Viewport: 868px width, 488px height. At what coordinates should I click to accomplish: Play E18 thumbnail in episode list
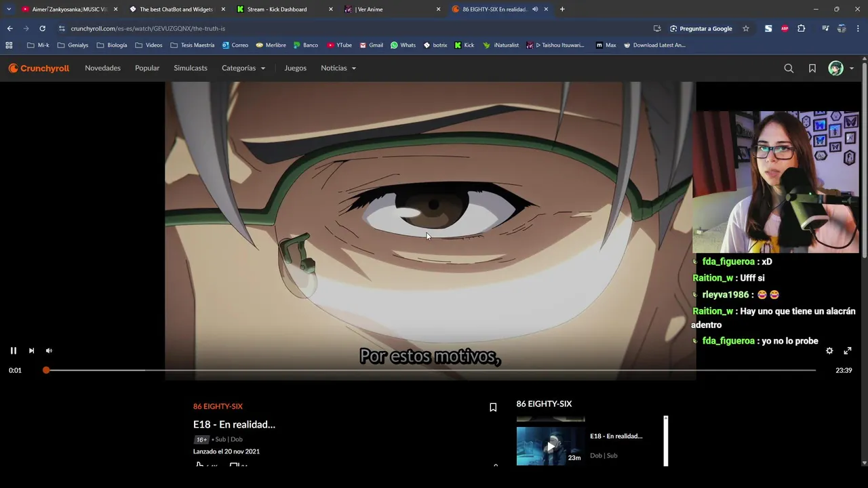551,445
